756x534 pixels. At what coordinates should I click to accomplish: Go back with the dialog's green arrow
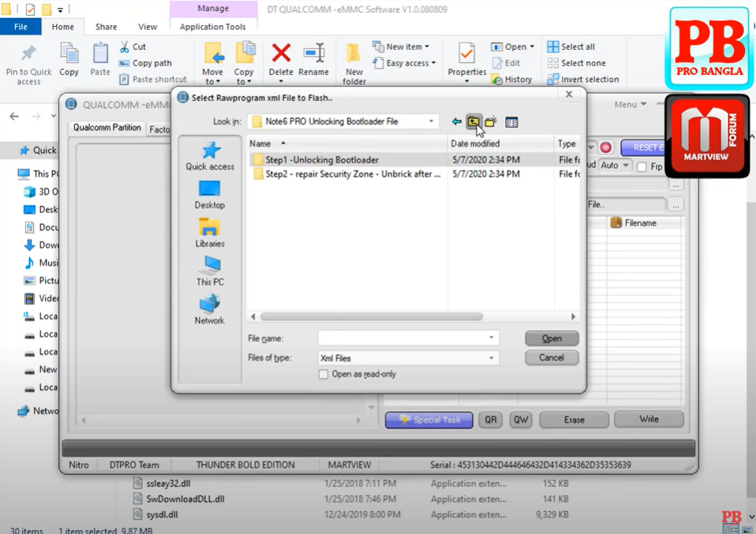point(456,122)
